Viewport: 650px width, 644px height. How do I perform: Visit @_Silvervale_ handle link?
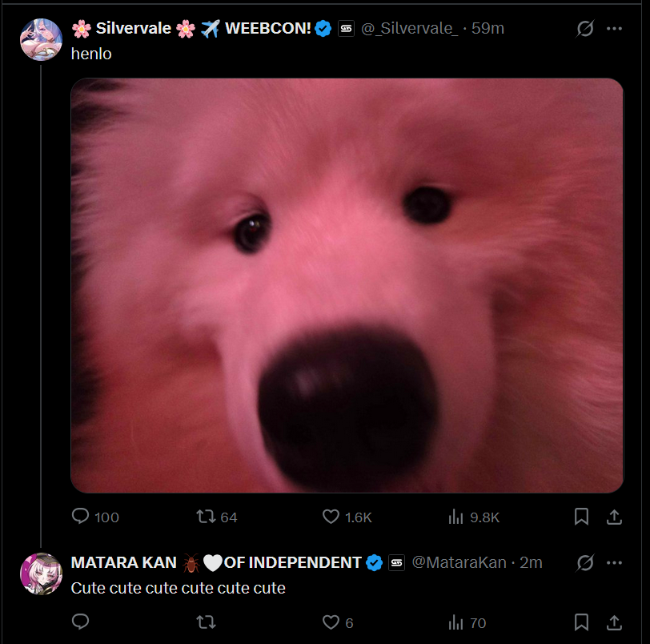(x=410, y=29)
